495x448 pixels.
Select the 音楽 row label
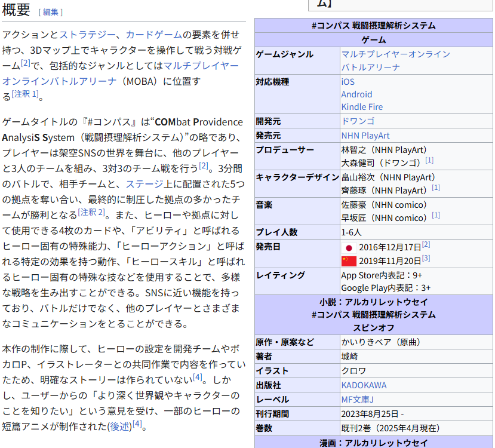(x=265, y=205)
